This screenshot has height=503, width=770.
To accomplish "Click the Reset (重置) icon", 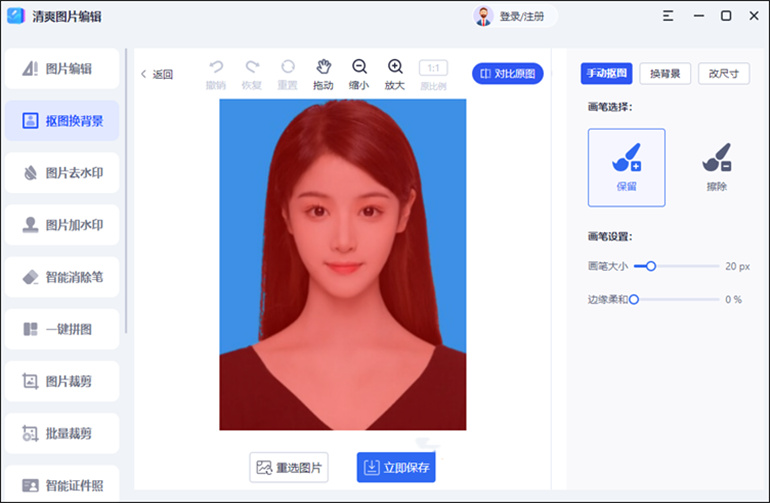I will pyautogui.click(x=288, y=67).
